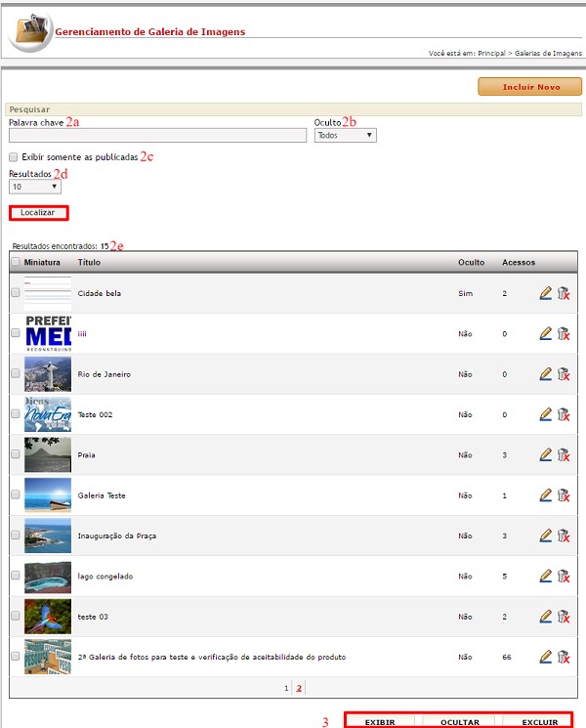Screen dimensions: 586x728
Task: Click the Localizar search button
Action: [x=38, y=213]
